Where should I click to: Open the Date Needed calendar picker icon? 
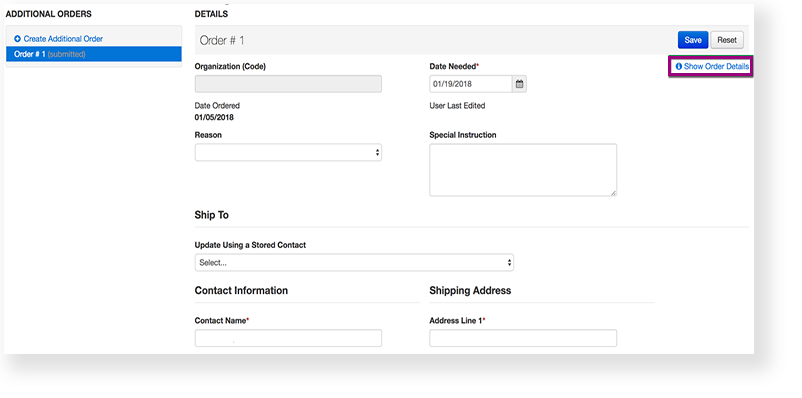[520, 84]
